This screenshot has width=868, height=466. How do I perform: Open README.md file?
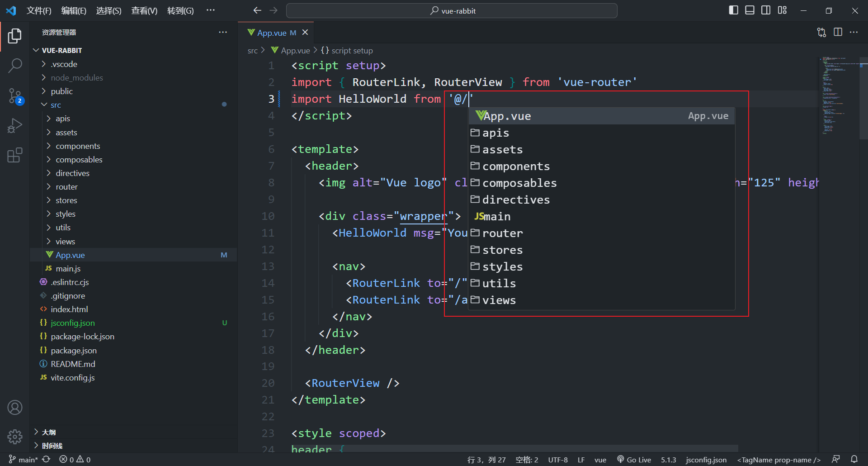(x=133, y=364)
